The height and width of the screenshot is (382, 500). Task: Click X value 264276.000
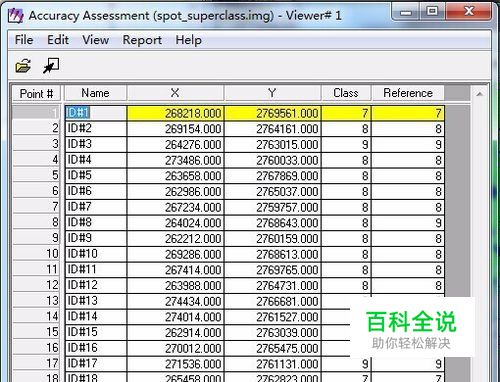(x=176, y=144)
